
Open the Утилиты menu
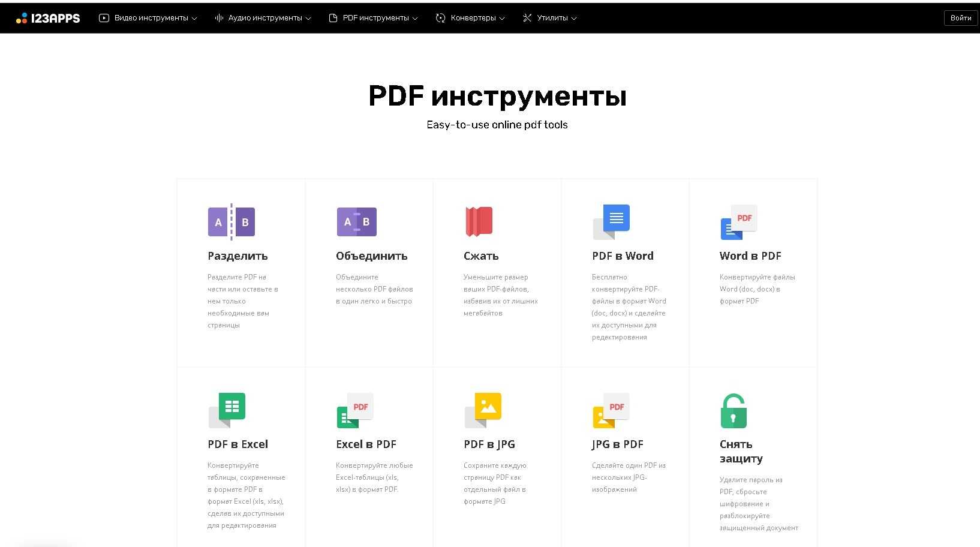pyautogui.click(x=550, y=18)
